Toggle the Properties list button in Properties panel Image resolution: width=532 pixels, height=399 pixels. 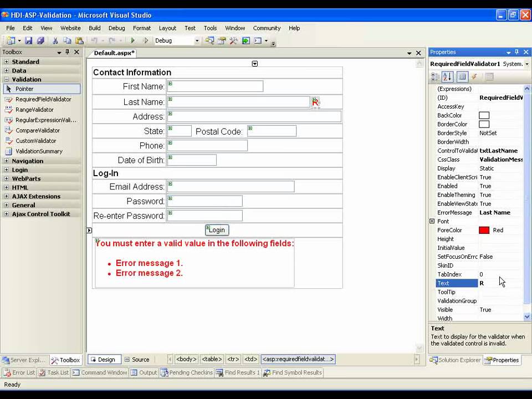click(x=462, y=77)
